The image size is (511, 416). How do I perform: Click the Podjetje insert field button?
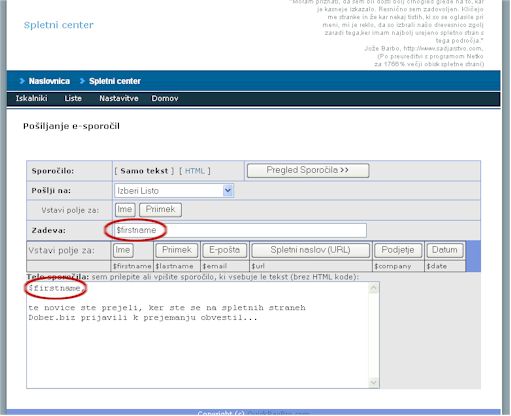(398, 250)
